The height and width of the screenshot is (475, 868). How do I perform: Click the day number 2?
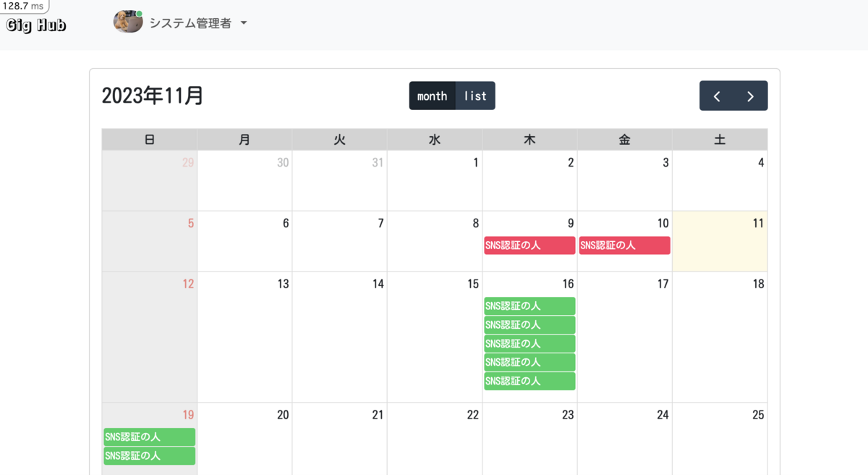pyautogui.click(x=571, y=163)
